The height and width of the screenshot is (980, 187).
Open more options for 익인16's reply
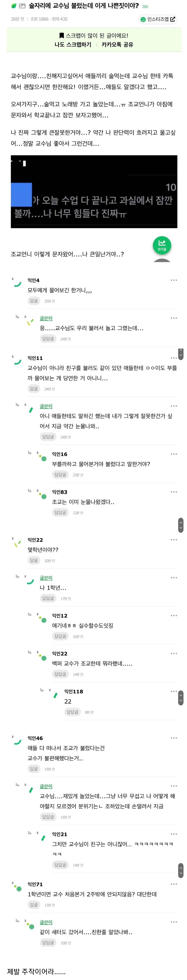(174, 454)
